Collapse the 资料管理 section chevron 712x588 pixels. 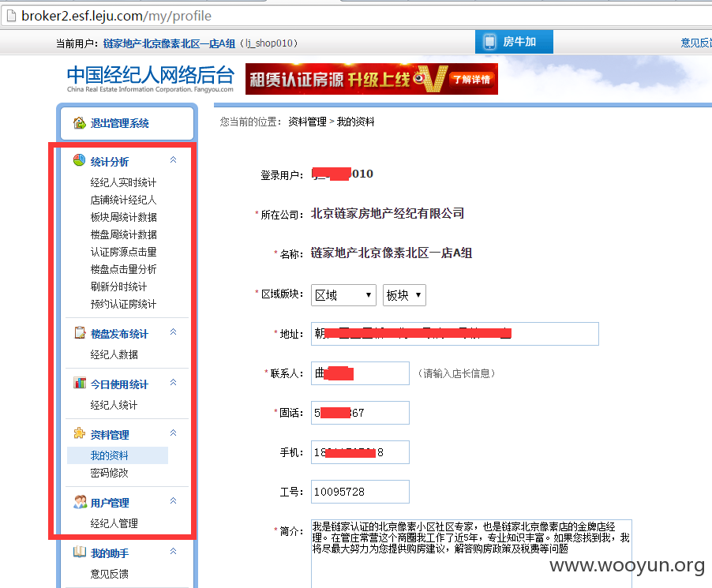173,433
